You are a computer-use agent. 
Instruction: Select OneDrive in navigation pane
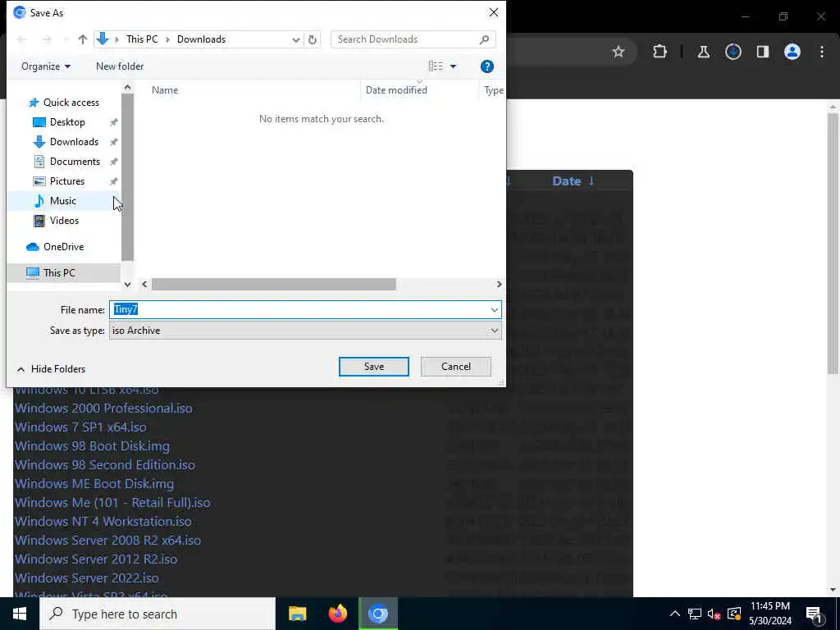click(63, 247)
